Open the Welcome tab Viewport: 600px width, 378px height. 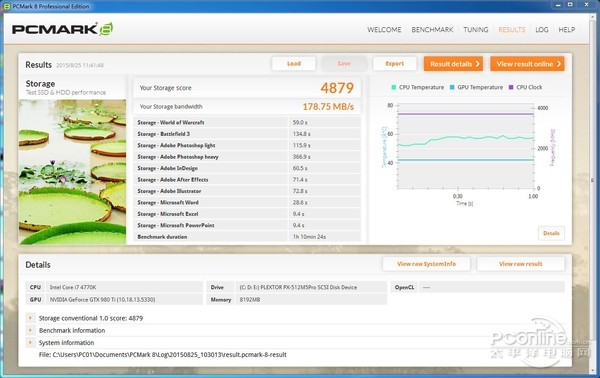[384, 30]
